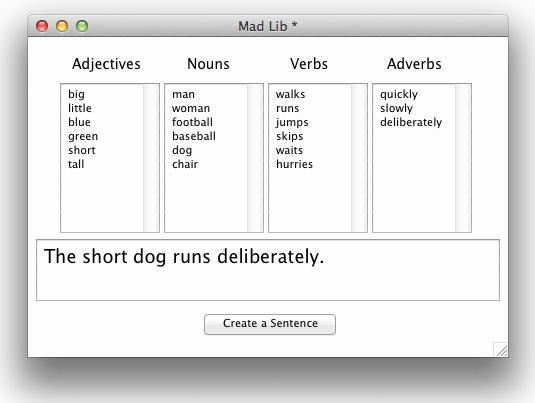Select 'tall' in Adjectives list

coord(76,164)
